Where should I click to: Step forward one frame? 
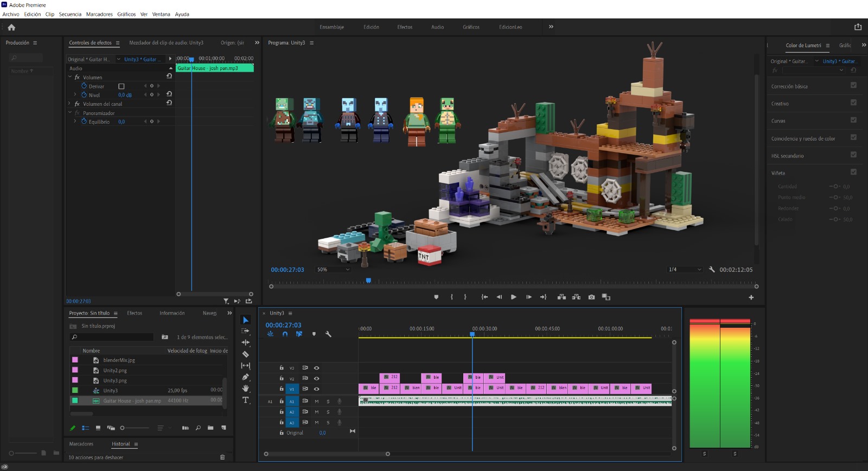point(528,297)
